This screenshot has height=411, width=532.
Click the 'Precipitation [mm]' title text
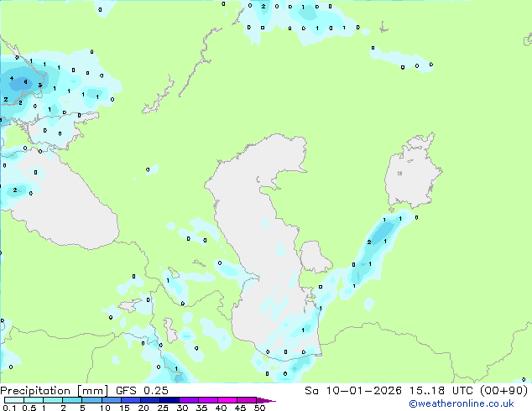coord(54,391)
